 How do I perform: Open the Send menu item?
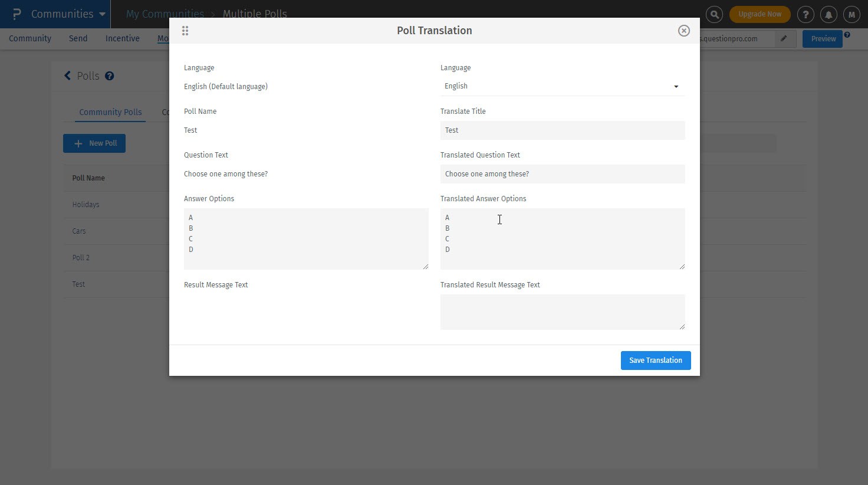78,38
